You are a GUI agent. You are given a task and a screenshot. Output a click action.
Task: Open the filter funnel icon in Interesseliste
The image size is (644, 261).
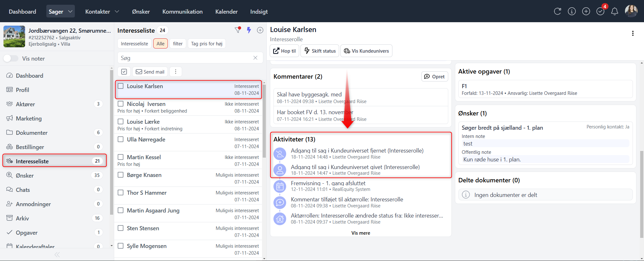[238, 30]
